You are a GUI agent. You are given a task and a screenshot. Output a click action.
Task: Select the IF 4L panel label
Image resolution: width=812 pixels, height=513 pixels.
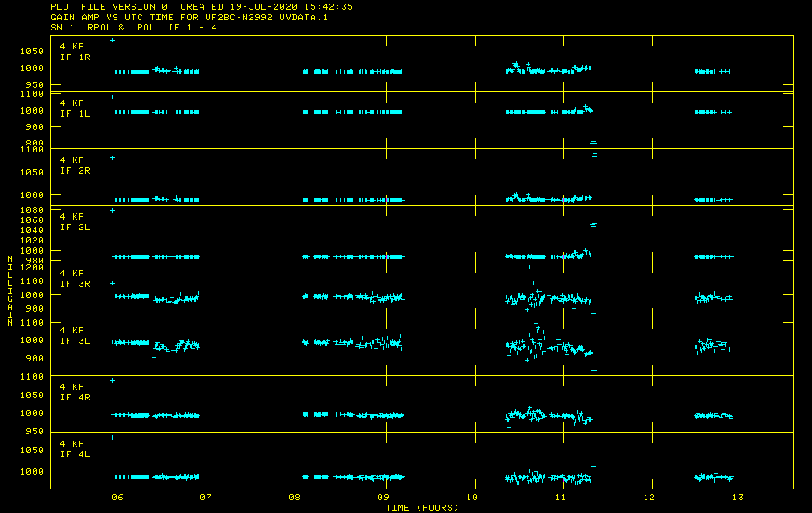tap(75, 454)
